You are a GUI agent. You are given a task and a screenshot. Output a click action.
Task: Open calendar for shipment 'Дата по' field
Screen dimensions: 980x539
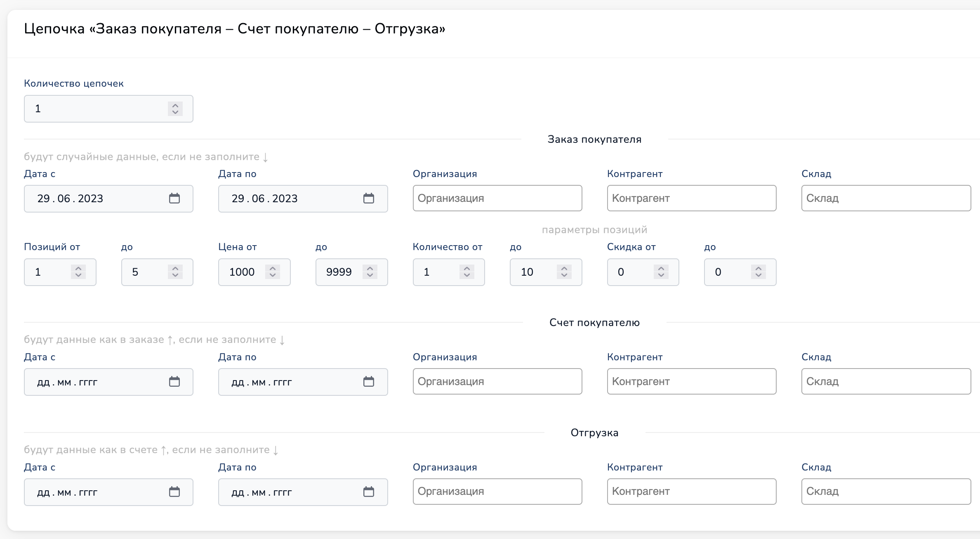[369, 492]
